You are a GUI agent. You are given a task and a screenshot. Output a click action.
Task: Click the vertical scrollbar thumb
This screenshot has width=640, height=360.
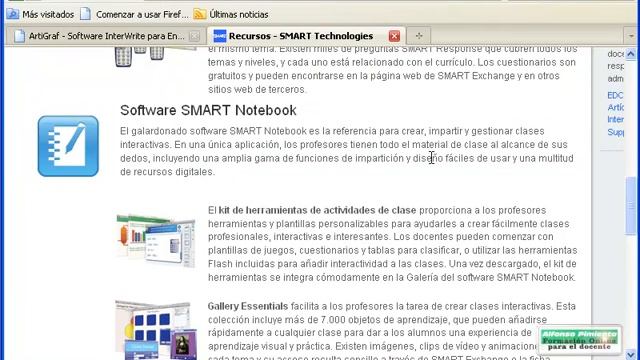(x=631, y=206)
